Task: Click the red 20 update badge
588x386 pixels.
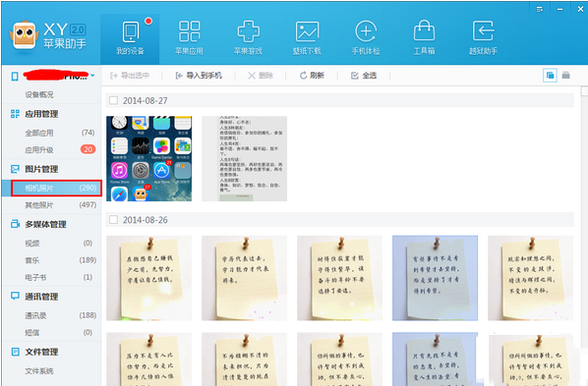Action: tap(88, 149)
